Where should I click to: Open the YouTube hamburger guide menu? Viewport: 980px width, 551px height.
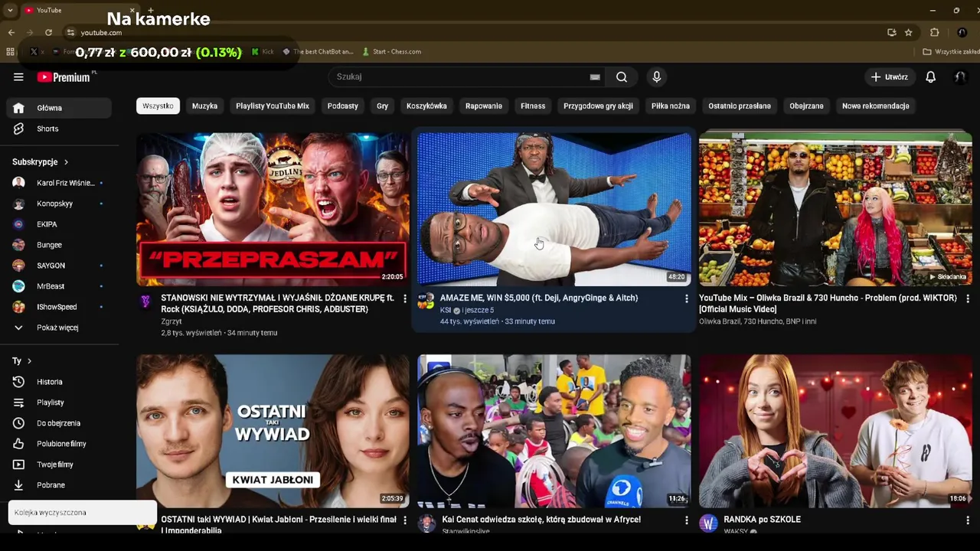(x=18, y=77)
